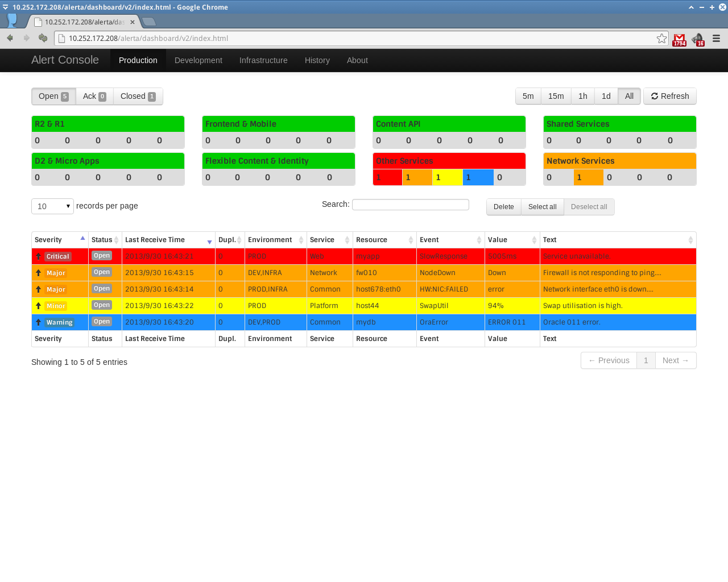Click Select all button
This screenshot has height=582, width=728.
tap(543, 207)
